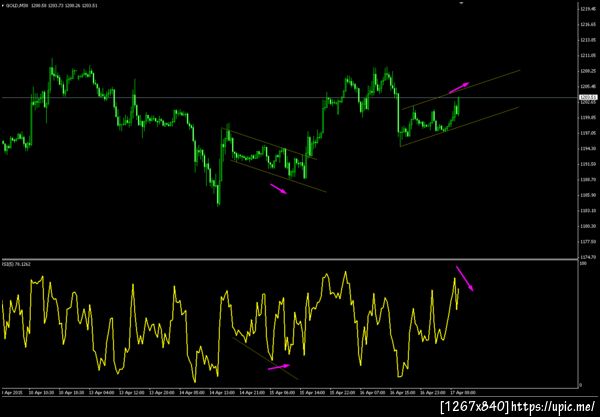Image resolution: width=600 pixels, height=417 pixels.
Task: Click the GOLD,M30 chart title text
Action: (x=17, y=6)
